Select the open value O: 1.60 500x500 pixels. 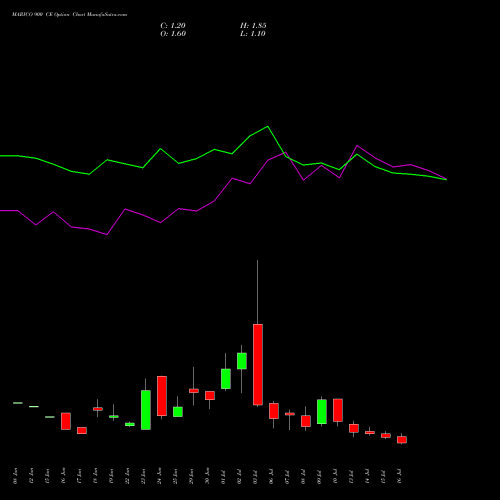click(173, 34)
